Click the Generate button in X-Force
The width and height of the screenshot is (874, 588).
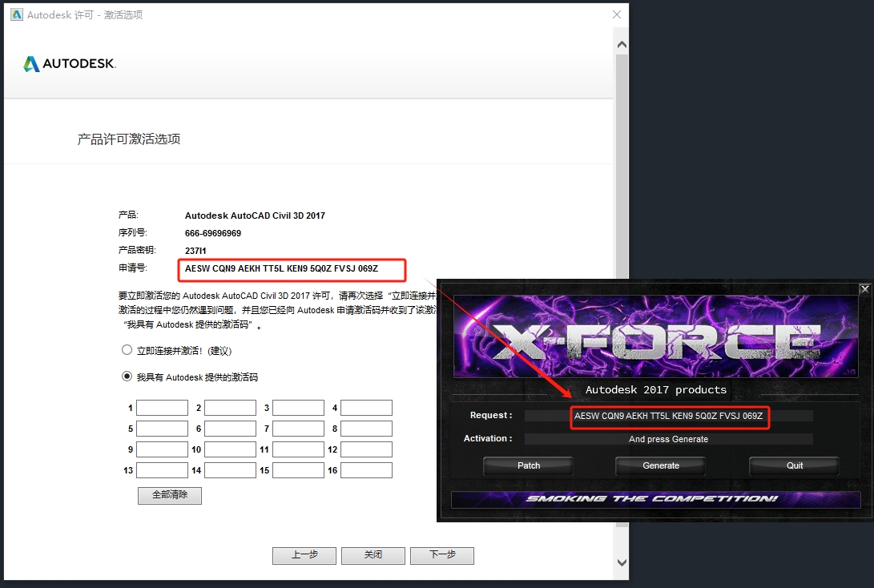click(x=661, y=466)
